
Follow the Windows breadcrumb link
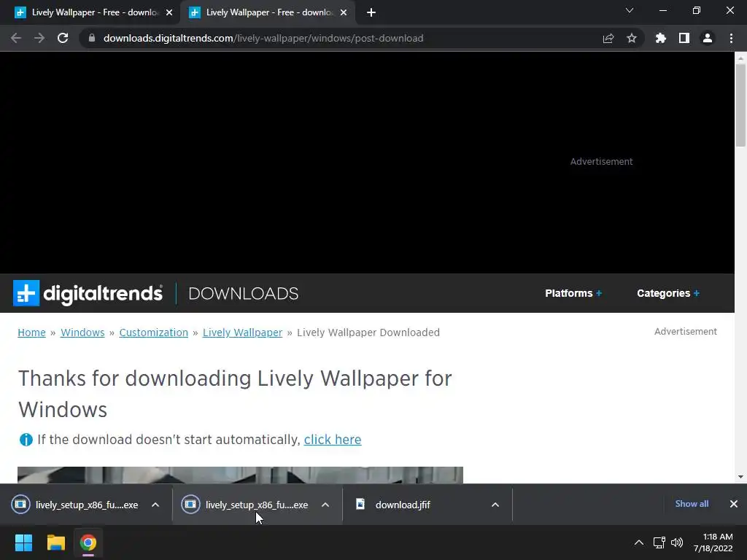82,332
